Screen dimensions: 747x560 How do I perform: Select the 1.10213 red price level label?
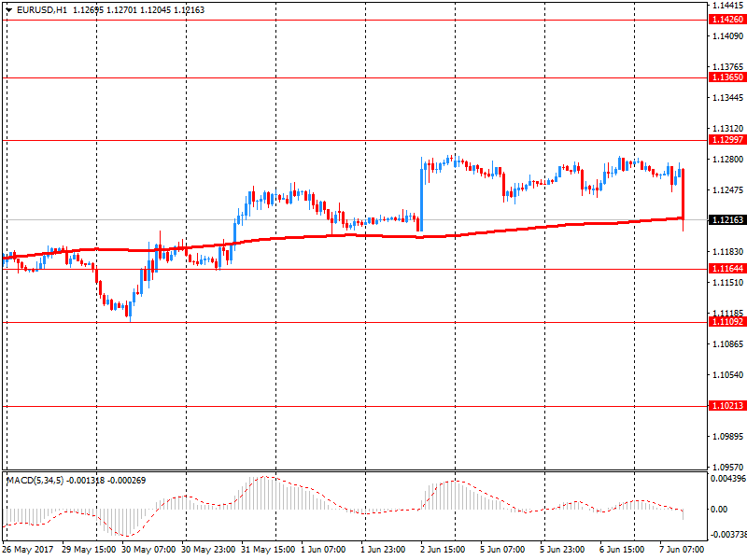(x=727, y=406)
